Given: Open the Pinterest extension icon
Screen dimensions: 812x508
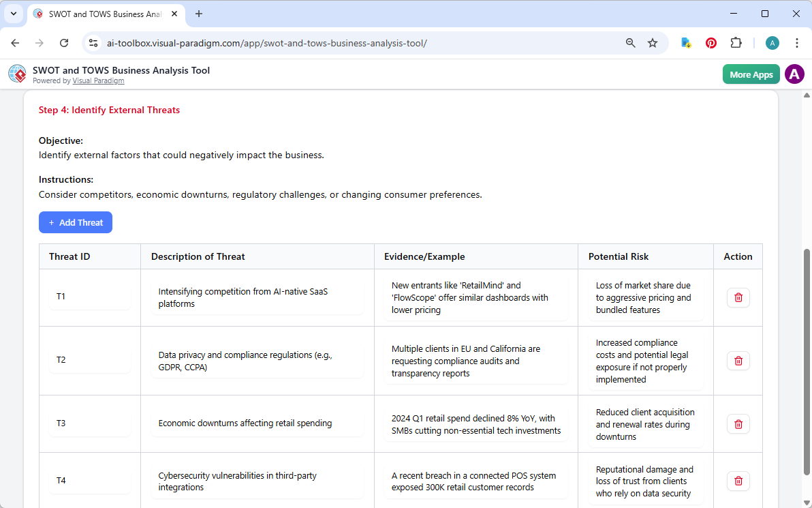Looking at the screenshot, I should 711,42.
